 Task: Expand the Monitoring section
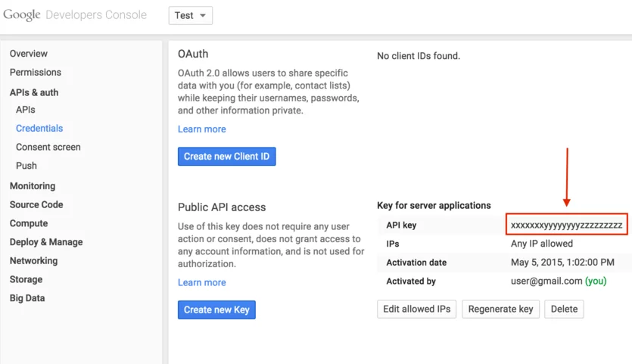(x=33, y=186)
